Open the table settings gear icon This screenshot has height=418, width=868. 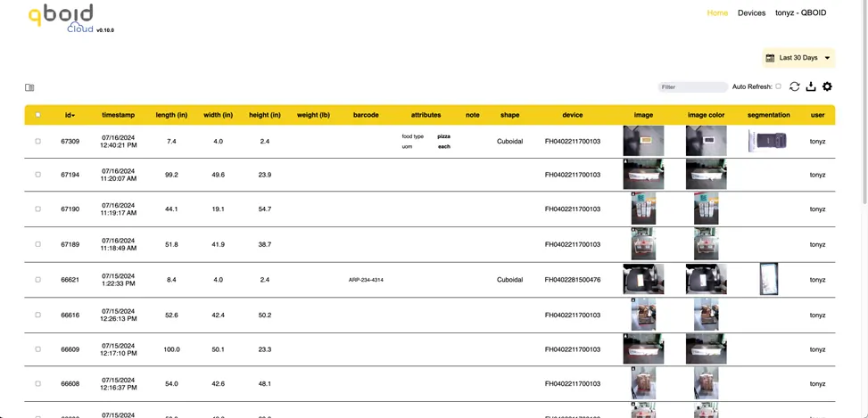[x=827, y=86]
